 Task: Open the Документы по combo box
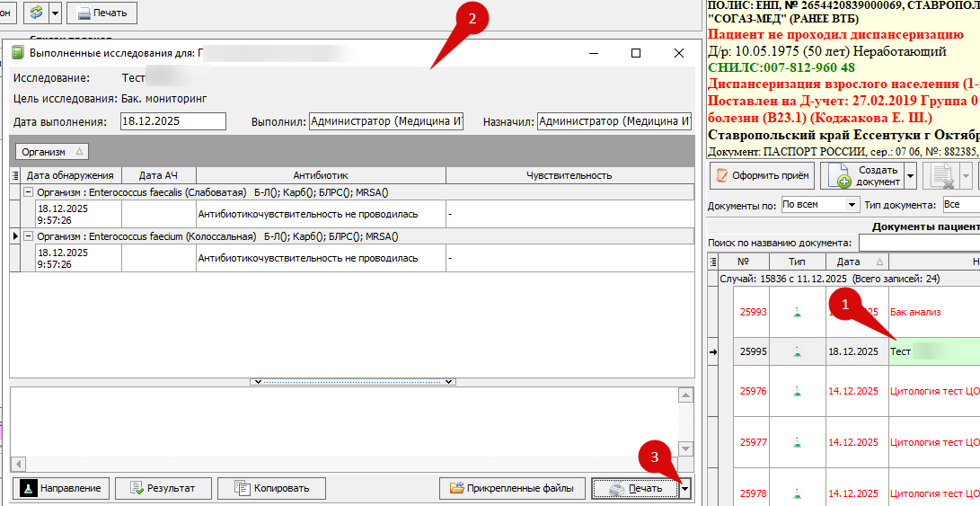coord(820,205)
